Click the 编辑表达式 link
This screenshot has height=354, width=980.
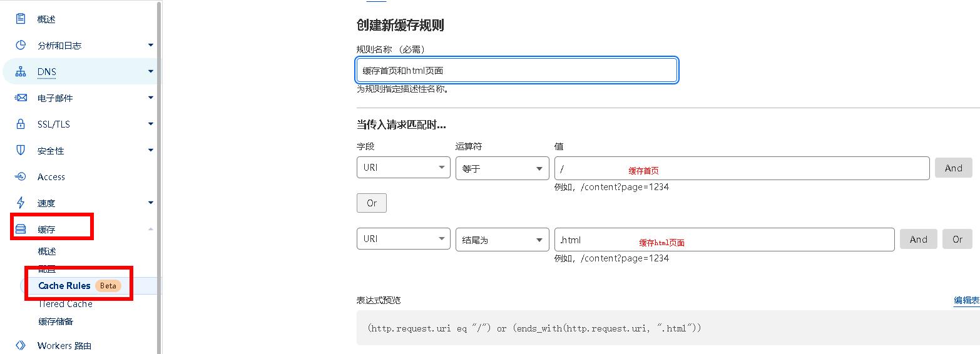click(x=966, y=300)
